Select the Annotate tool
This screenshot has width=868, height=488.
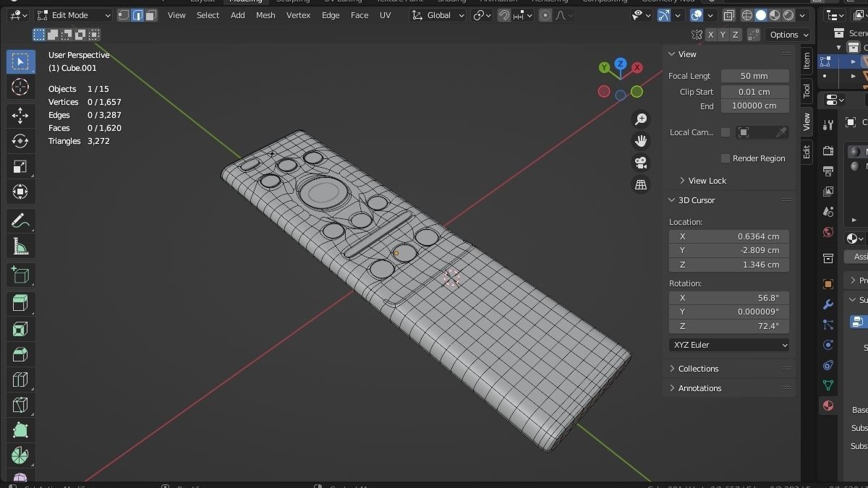[x=20, y=220]
